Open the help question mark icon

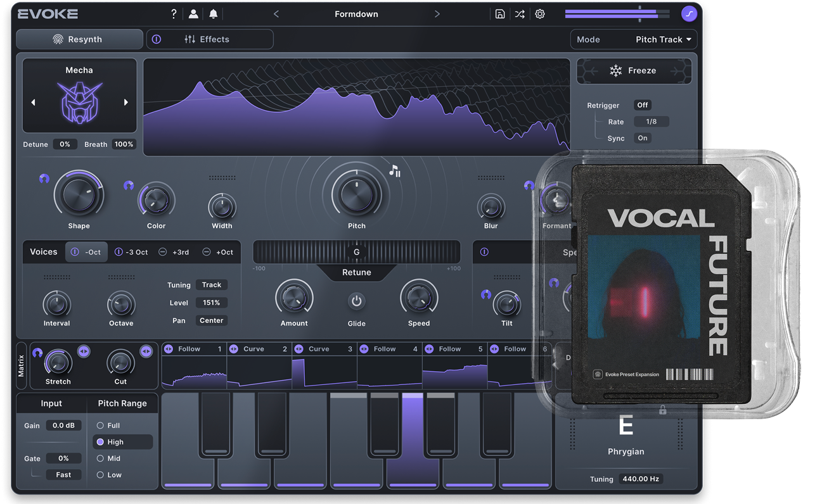[x=174, y=14]
